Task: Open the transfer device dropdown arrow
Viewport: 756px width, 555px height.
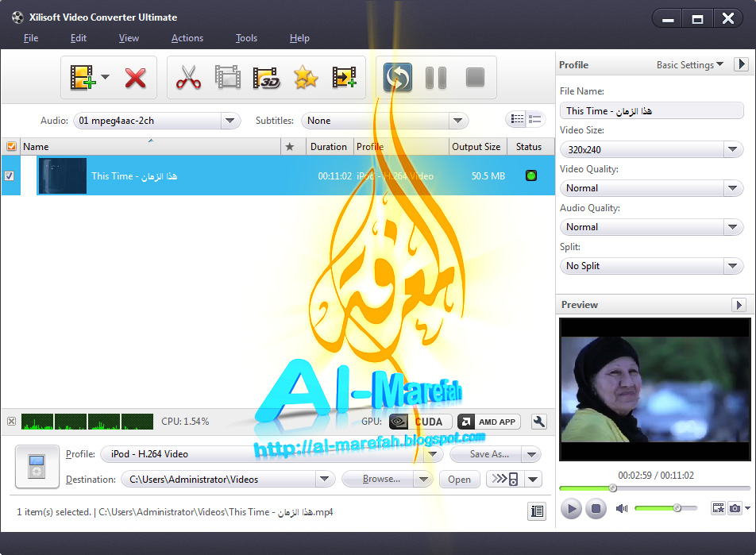Action: click(x=533, y=479)
